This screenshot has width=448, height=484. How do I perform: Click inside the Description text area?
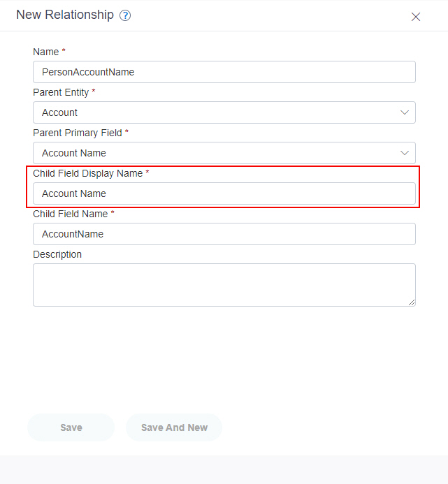click(224, 285)
